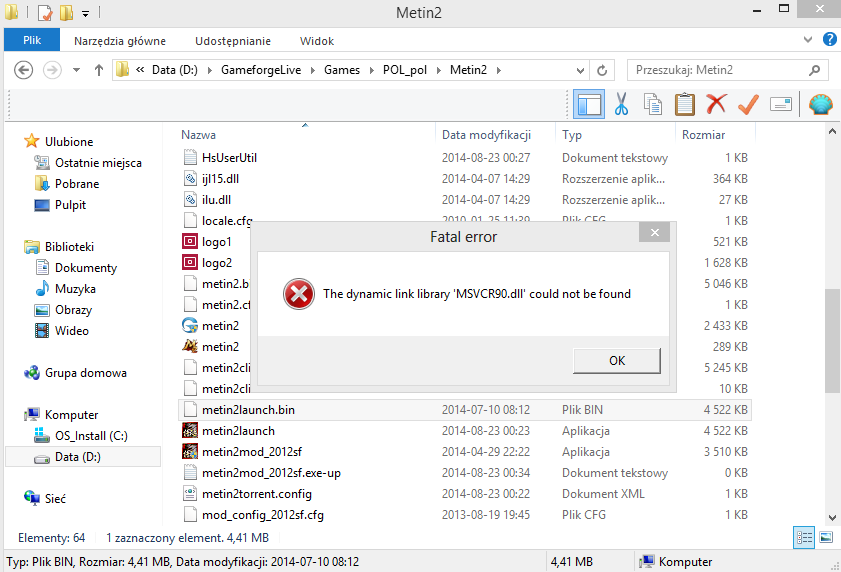Select Obrazy library

click(x=73, y=310)
